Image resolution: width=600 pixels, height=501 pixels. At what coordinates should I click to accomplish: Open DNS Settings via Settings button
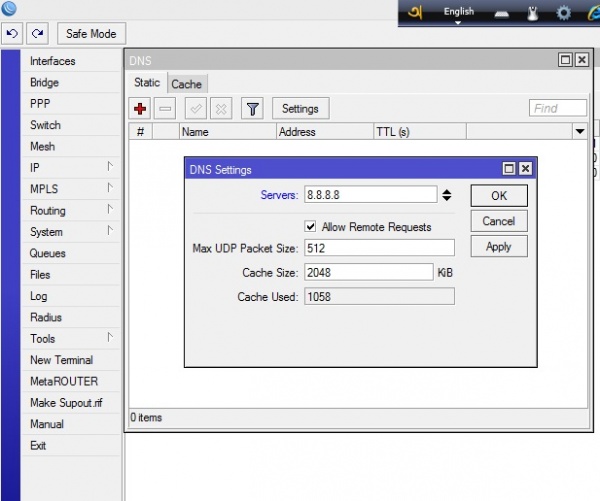pos(300,109)
